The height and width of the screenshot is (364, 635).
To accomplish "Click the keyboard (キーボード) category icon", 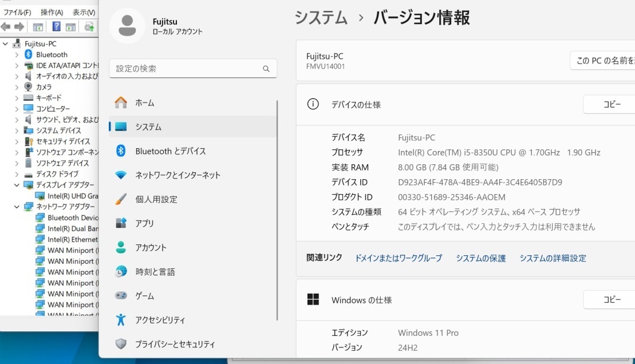I will point(29,97).
